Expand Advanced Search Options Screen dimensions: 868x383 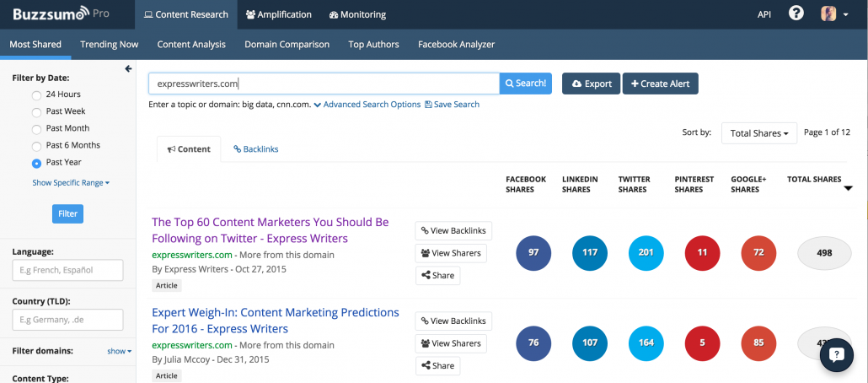[367, 105]
